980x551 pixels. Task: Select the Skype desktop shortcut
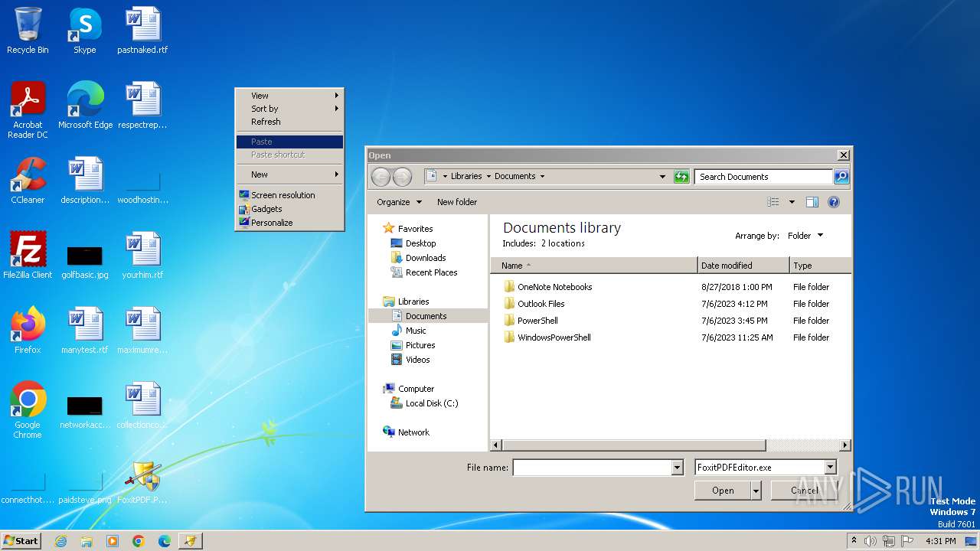click(84, 31)
